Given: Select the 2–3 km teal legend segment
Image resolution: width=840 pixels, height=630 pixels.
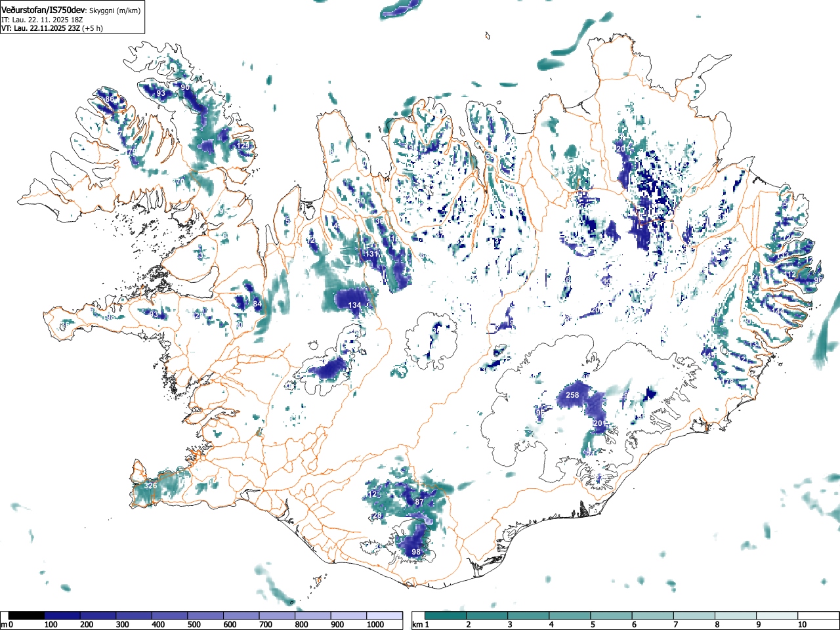Looking at the screenshot, I should pos(488,616).
